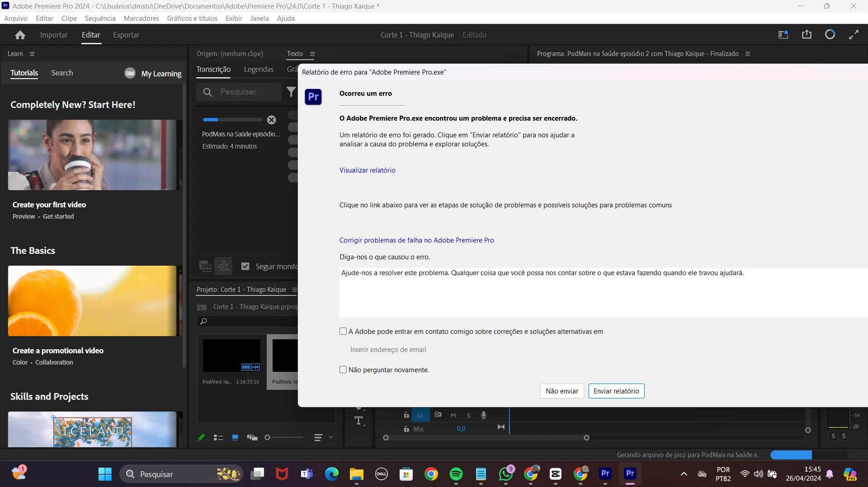Viewport: 868px width, 487px height.
Task: Open the Learn panel menu
Action: click(x=32, y=54)
